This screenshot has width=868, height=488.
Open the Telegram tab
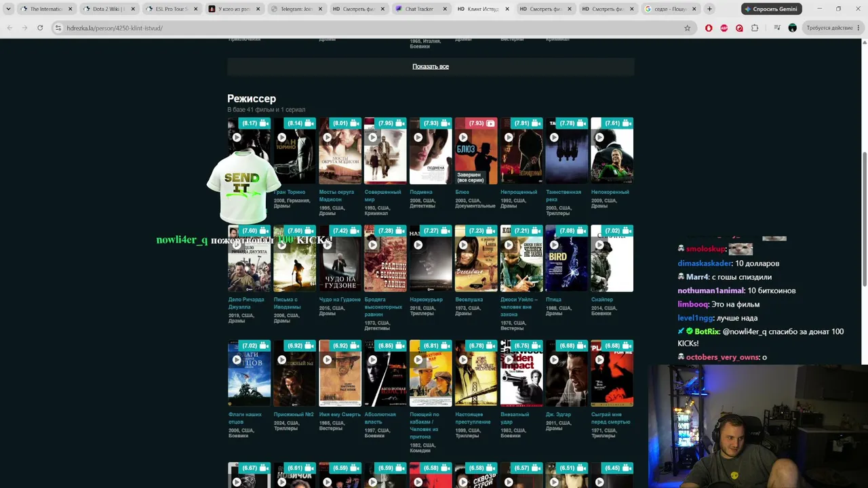tap(296, 9)
